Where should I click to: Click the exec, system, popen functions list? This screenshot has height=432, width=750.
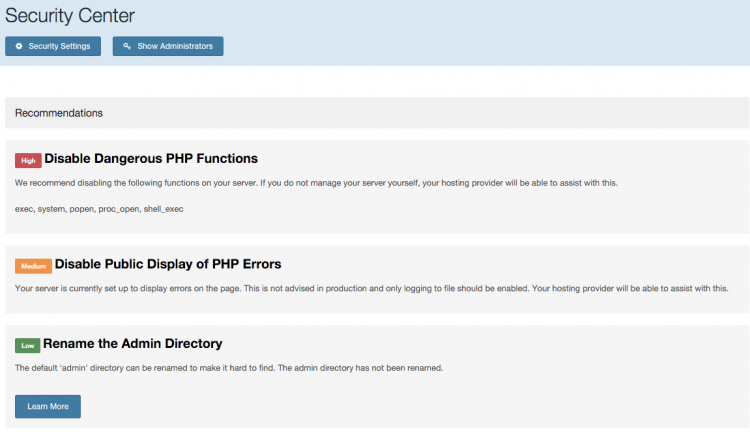[99, 209]
